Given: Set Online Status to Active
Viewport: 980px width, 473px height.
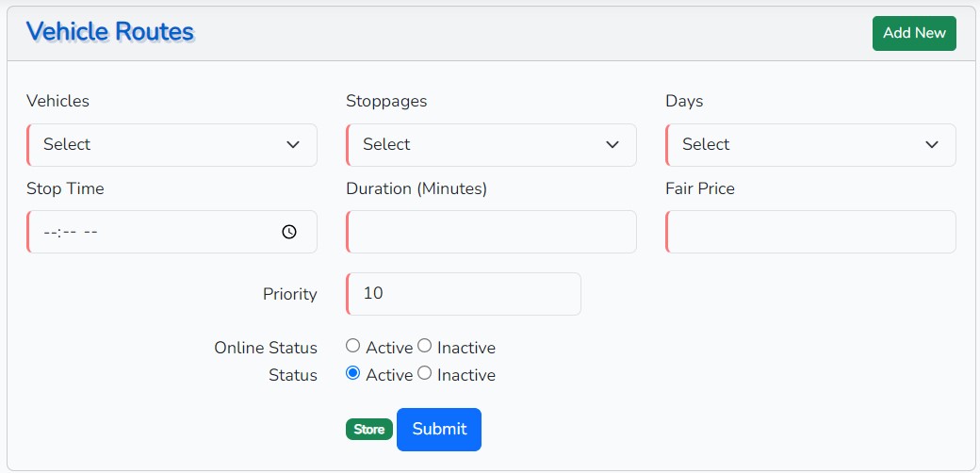Looking at the screenshot, I should 353,346.
